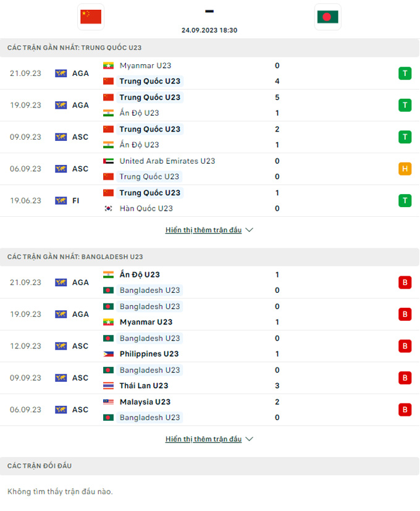The height and width of the screenshot is (511, 420).
Task: Expand more matches for Bangladesh U23
Action: tap(204, 439)
